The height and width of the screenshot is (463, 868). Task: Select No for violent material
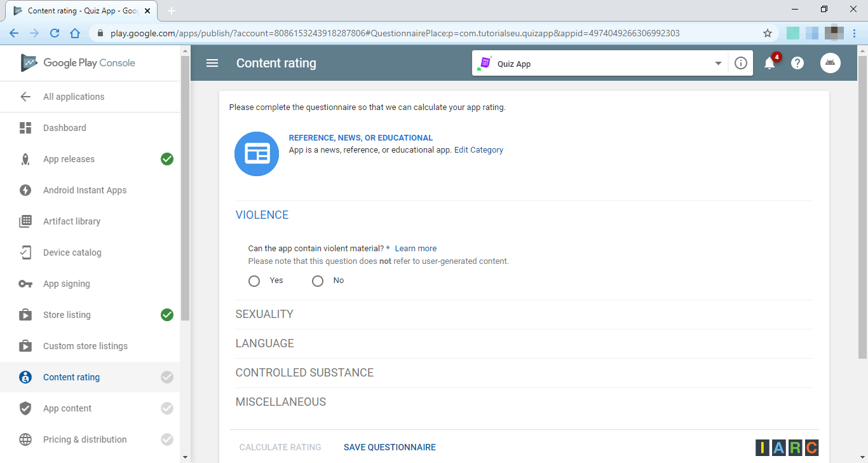click(x=318, y=280)
